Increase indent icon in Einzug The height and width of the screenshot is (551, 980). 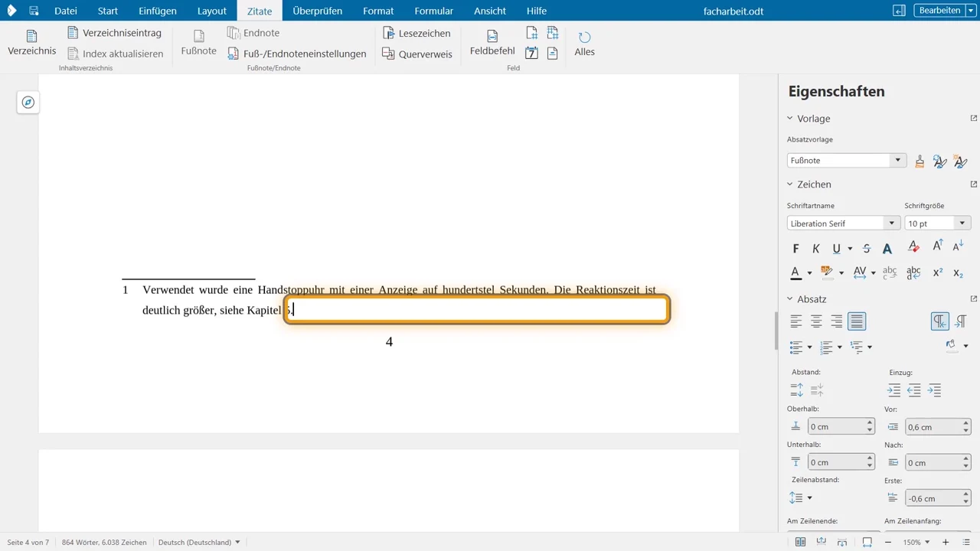[893, 390]
